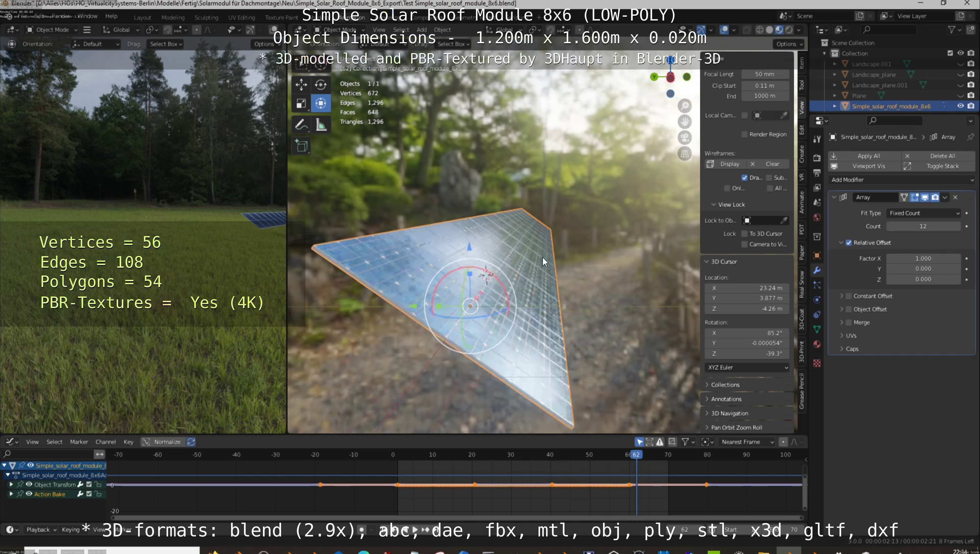Select the Measure ruler tool

pyautogui.click(x=321, y=125)
